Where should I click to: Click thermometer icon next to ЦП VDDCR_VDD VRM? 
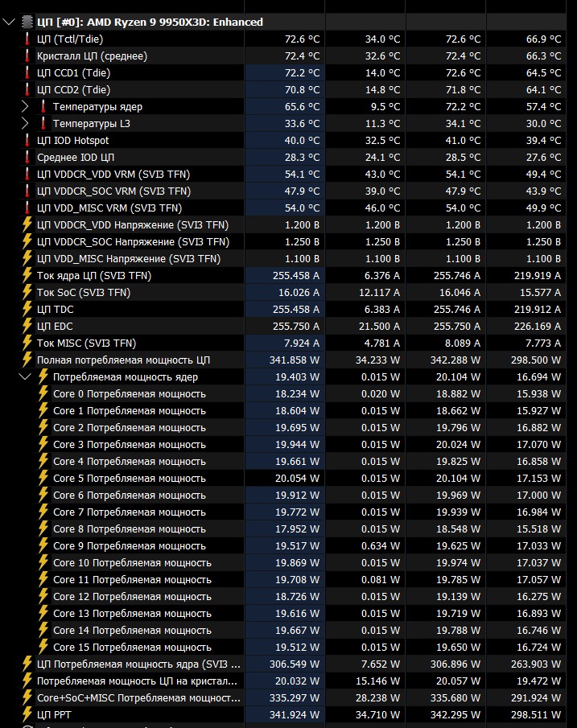point(27,174)
